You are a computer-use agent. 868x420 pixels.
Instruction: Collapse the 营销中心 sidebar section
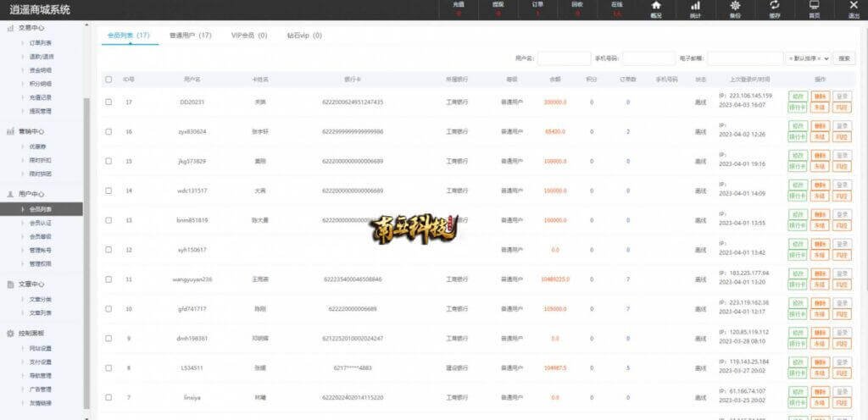(x=32, y=131)
